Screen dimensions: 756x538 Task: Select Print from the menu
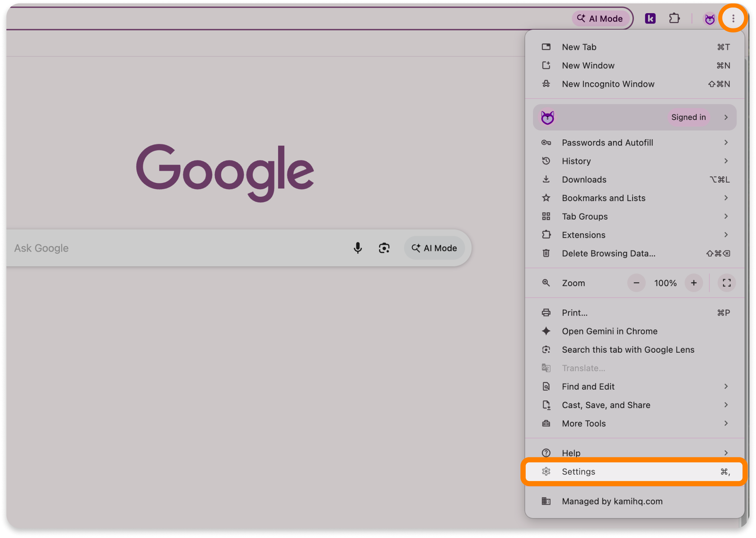coord(635,313)
